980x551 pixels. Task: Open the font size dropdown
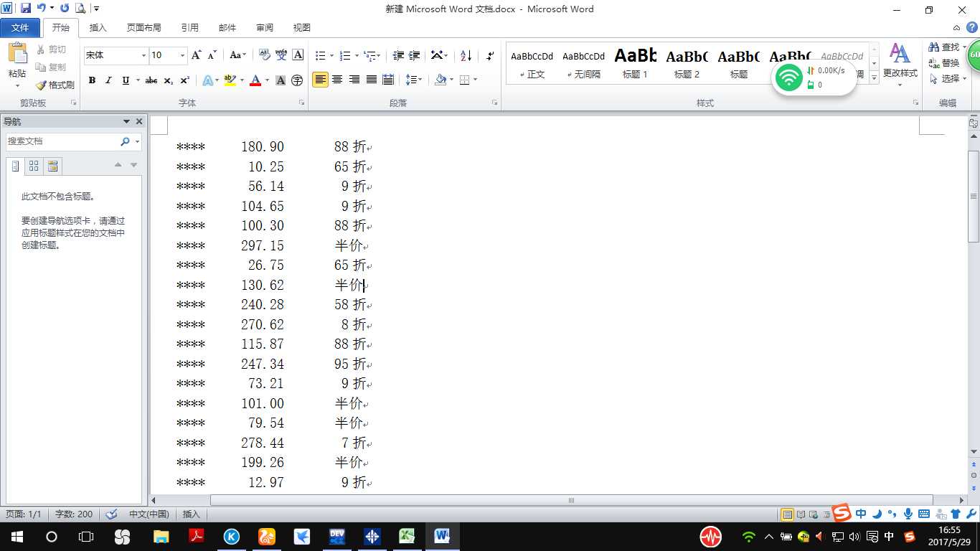click(x=182, y=55)
